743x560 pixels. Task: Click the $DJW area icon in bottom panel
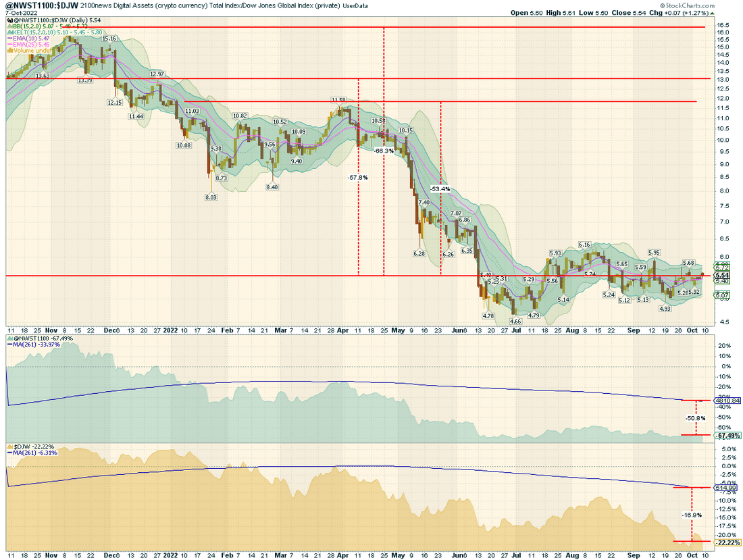click(9, 447)
